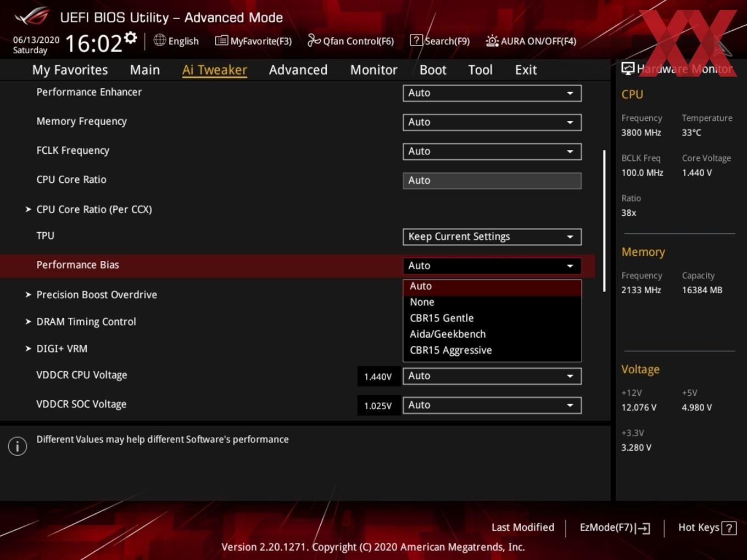Switch to the Advanced tab

point(298,70)
